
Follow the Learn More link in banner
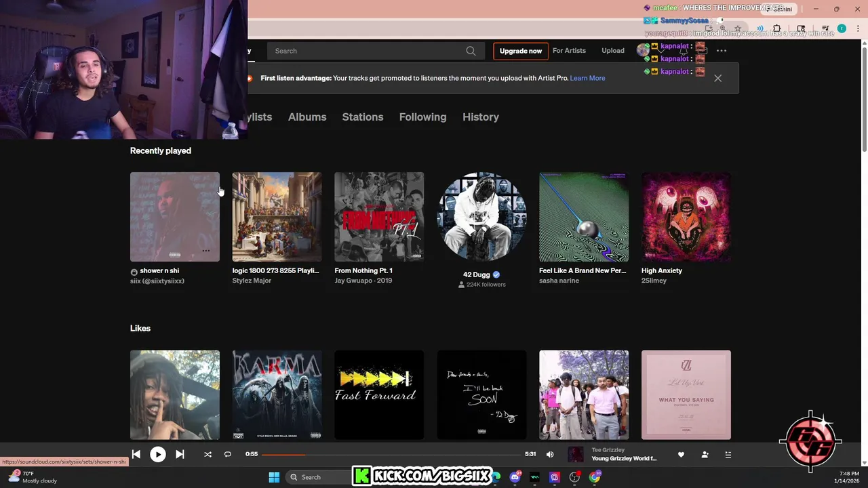(587, 78)
